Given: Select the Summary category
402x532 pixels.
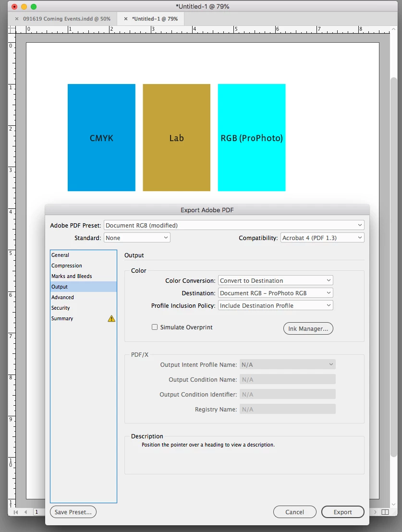Looking at the screenshot, I should point(83,318).
